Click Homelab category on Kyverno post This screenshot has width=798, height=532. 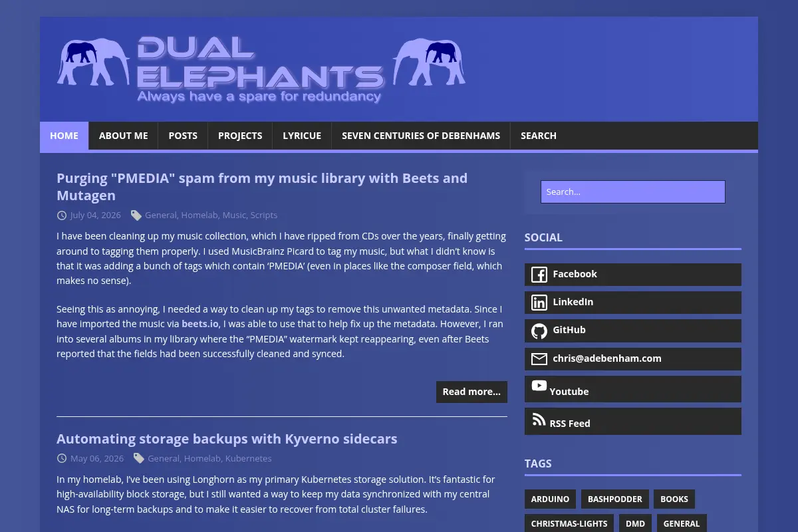point(202,459)
